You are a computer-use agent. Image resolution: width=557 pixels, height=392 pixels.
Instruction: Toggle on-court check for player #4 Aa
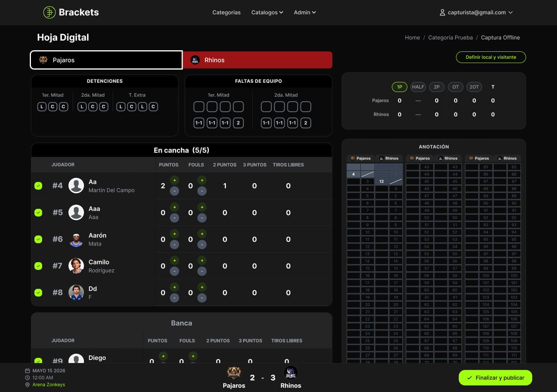pyautogui.click(x=38, y=186)
